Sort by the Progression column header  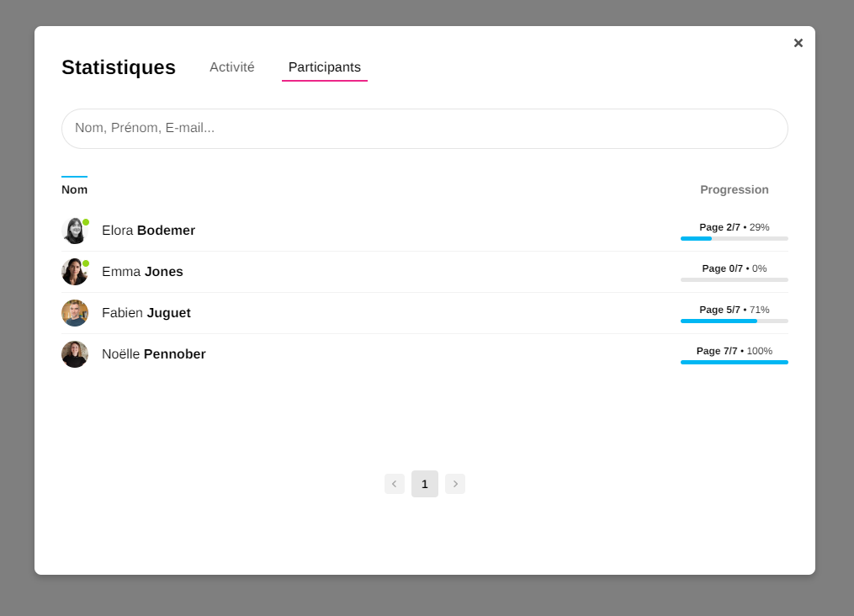pos(734,189)
